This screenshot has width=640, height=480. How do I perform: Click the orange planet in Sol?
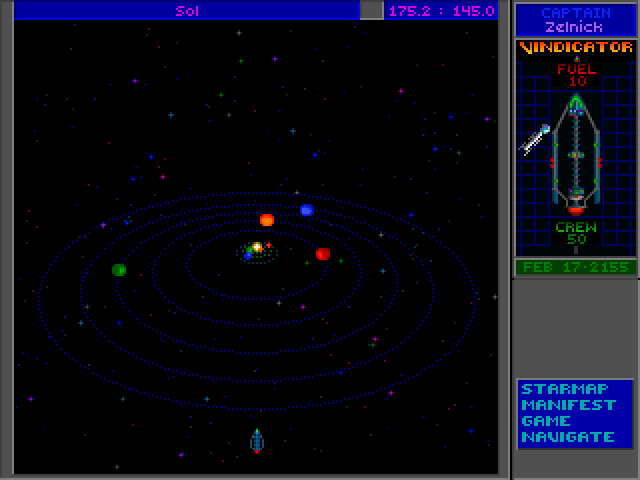(x=267, y=220)
